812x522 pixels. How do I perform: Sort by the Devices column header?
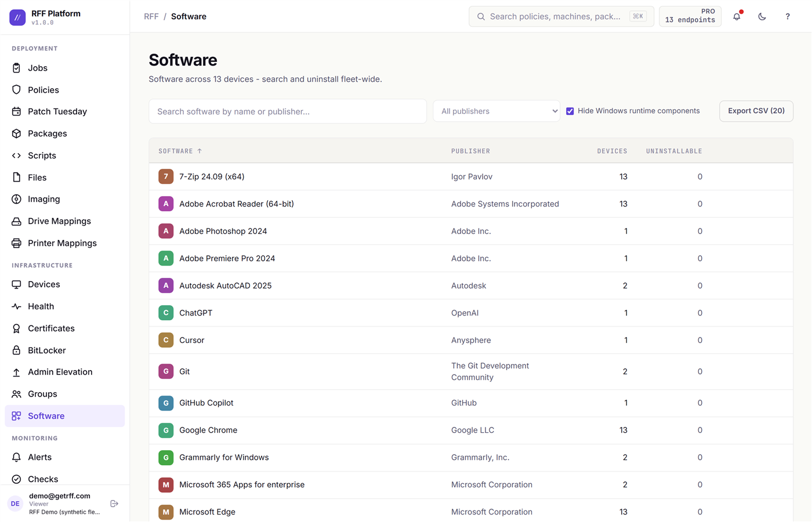tap(612, 151)
